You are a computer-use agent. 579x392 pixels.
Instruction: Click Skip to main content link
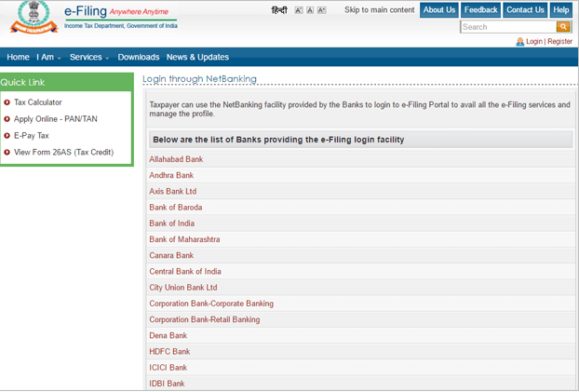(379, 10)
